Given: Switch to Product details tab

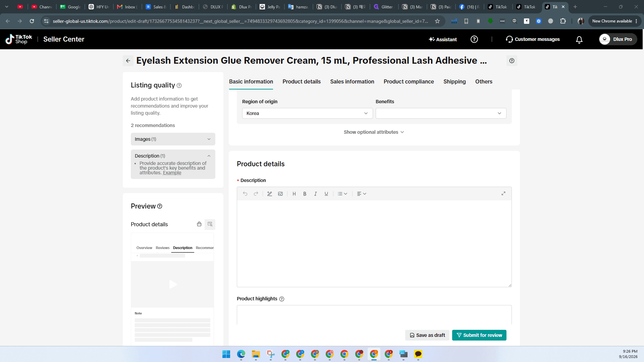Looking at the screenshot, I should pyautogui.click(x=302, y=82).
